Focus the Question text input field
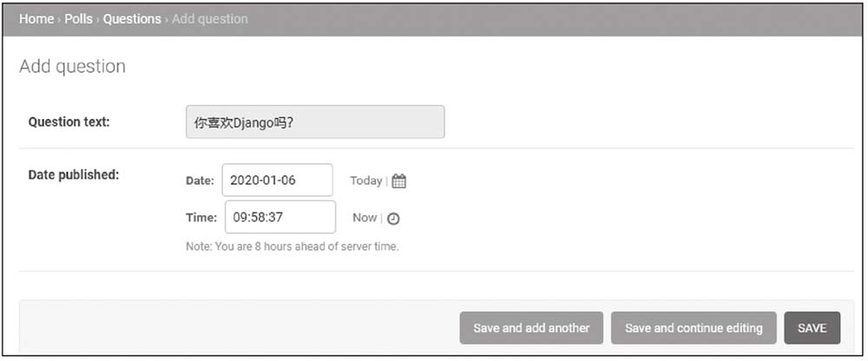This screenshot has height=361, width=868. 315,122
